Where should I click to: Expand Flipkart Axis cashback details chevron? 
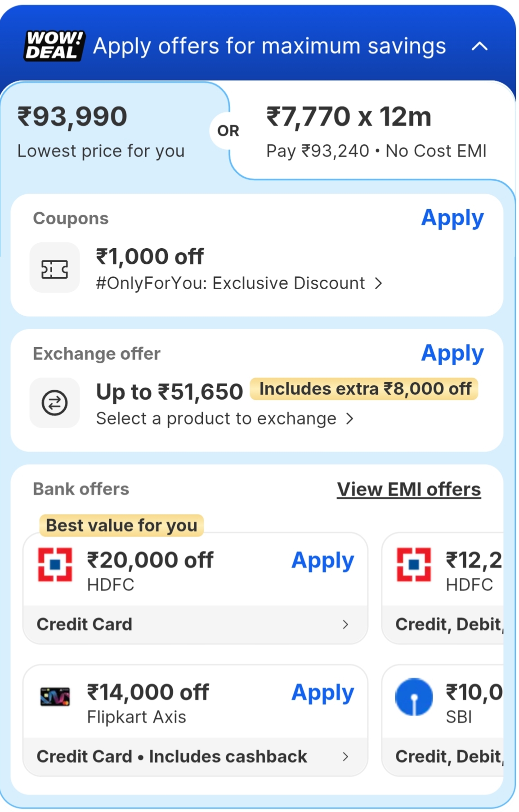pos(345,757)
